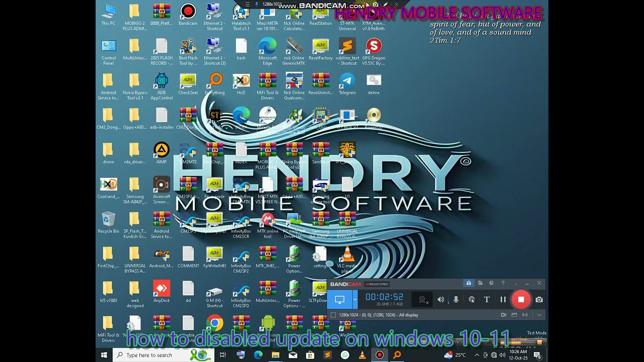Take a screenshot with Bandicam's camera icon
Screen dimensions: 644x362
(x=539, y=300)
